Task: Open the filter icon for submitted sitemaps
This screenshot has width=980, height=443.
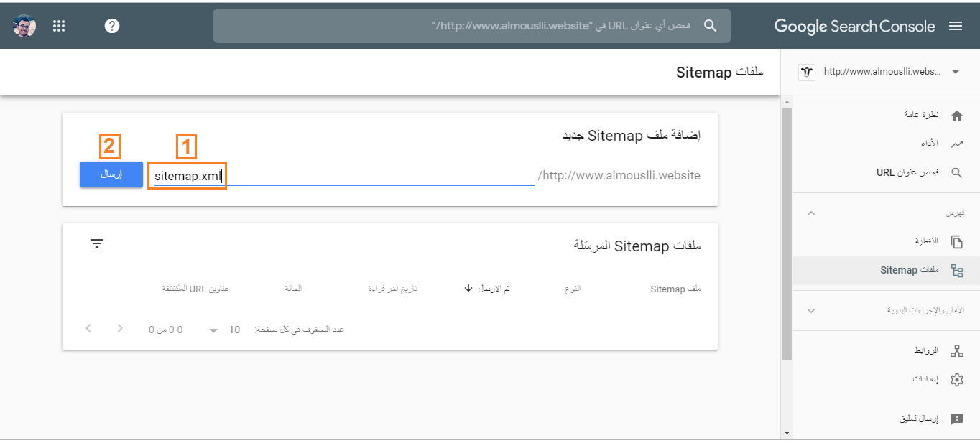Action: coord(97,243)
